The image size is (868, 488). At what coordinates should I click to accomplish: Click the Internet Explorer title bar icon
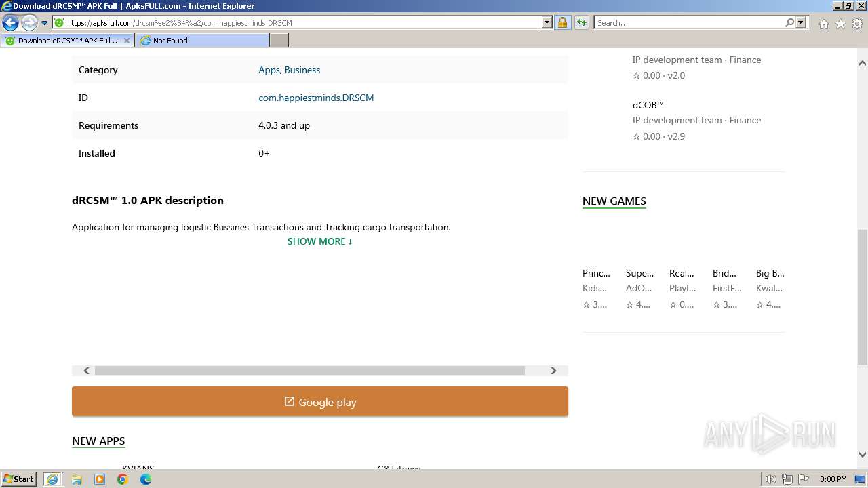[7, 6]
